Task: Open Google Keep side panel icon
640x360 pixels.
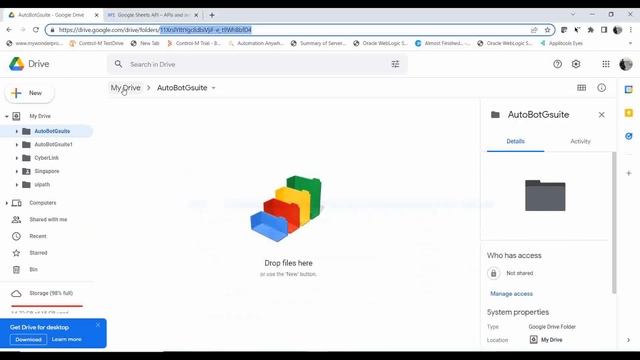Action: 629,113
